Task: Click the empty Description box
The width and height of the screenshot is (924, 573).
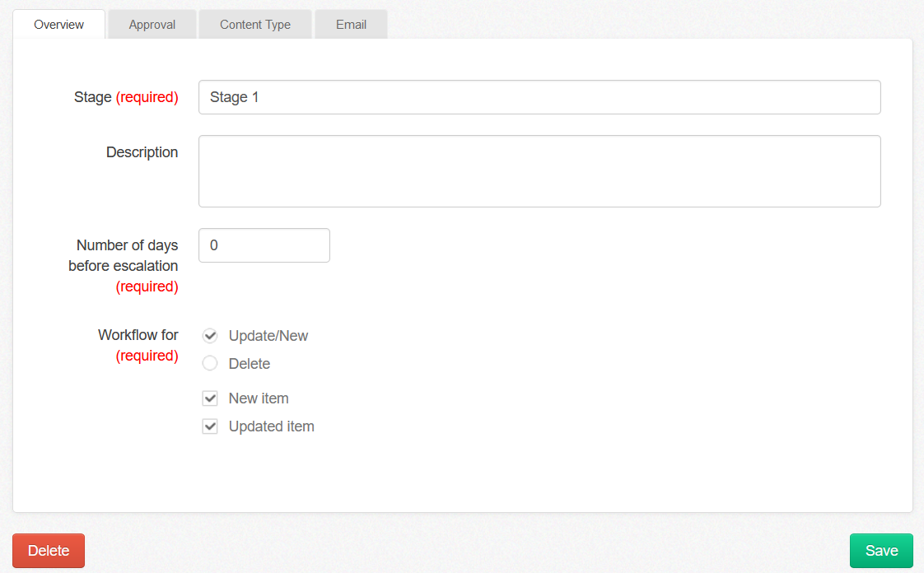Action: pyautogui.click(x=539, y=170)
